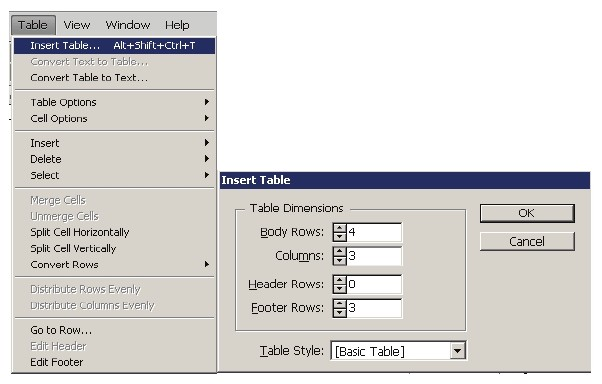602x384 pixels.
Task: Decrease Columns with down arrow
Action: 339,261
